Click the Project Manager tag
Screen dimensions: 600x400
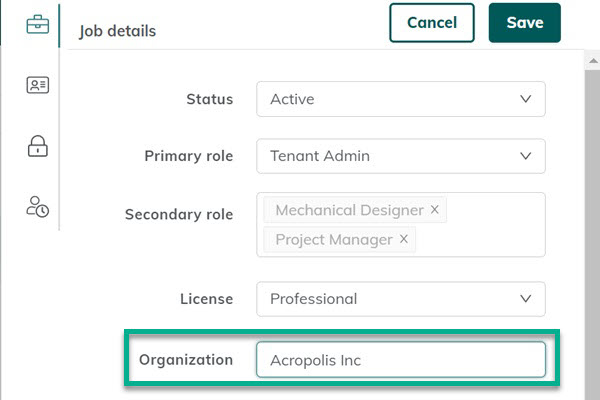pos(334,239)
